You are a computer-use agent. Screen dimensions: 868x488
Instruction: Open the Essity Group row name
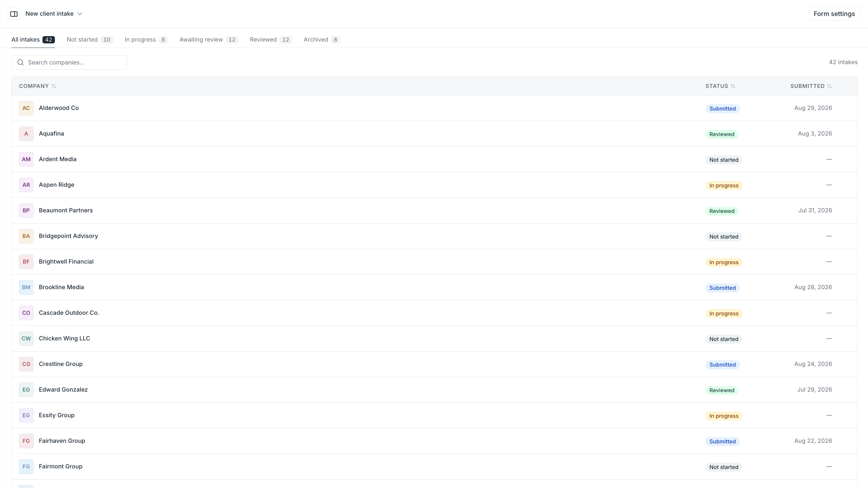(x=57, y=415)
